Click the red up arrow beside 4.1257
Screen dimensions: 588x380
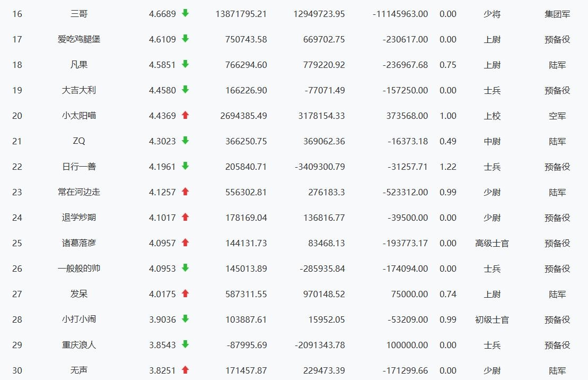point(185,192)
